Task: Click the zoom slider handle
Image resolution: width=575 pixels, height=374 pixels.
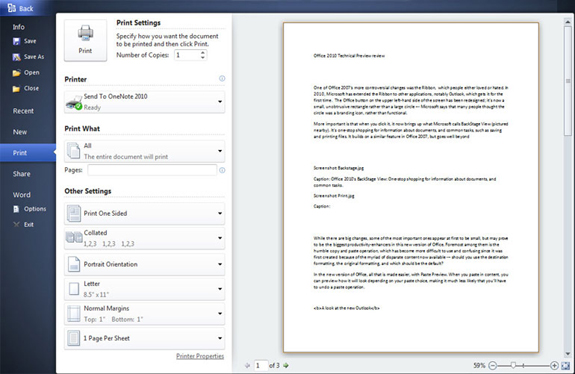Action: 513,365
